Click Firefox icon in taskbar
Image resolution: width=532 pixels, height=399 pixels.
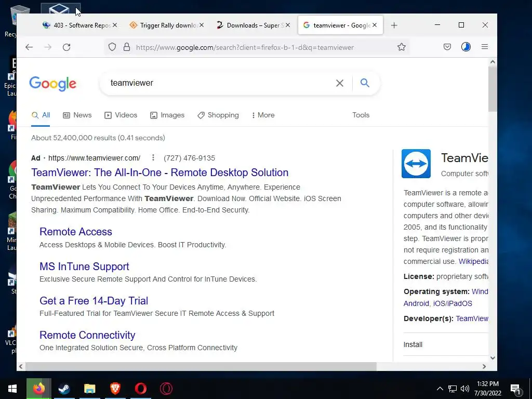click(38, 389)
